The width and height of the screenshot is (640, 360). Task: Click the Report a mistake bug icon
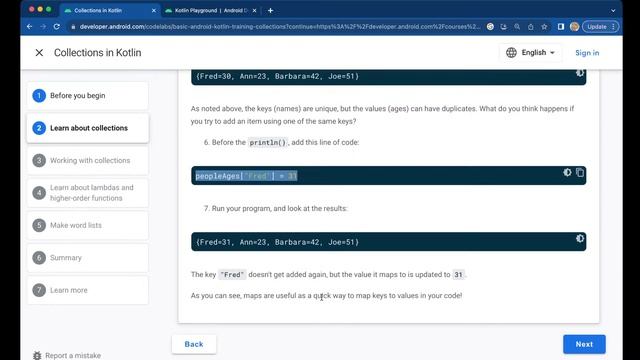(37, 355)
